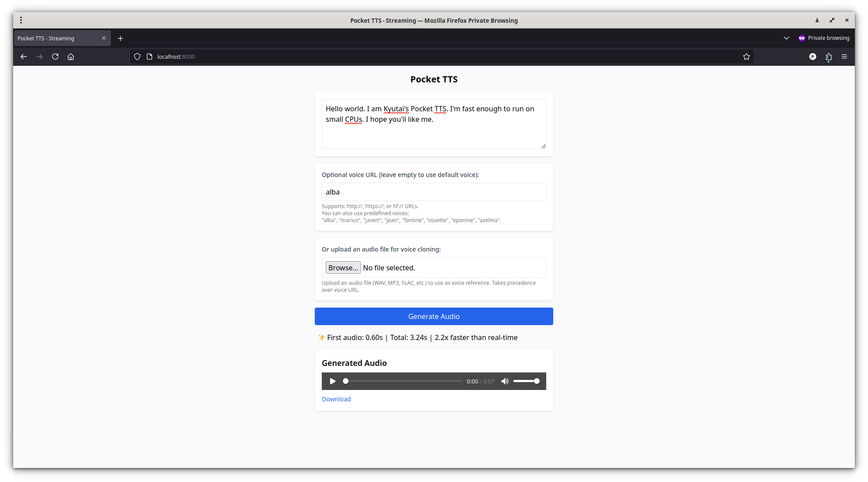Open the Firefox extensions puzzle icon
The height and width of the screenshot is (482, 868).
pyautogui.click(x=829, y=57)
